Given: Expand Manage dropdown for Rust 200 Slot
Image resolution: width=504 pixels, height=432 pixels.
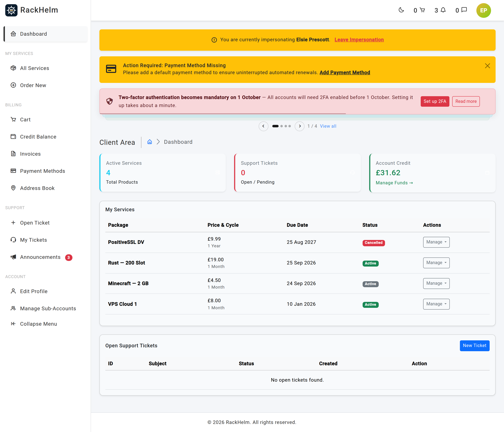Looking at the screenshot, I should coord(436,263).
